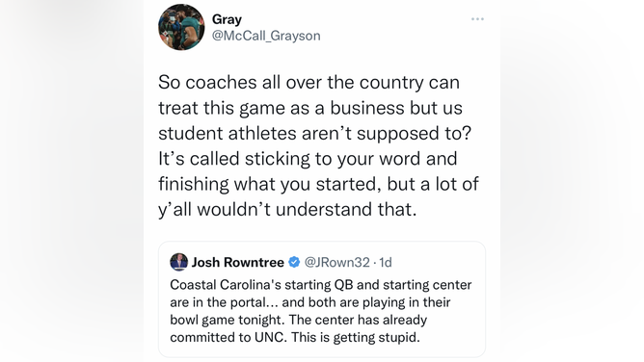Click the 1d timestamp
Viewport: 644px width, 362px height.
pyautogui.click(x=386, y=262)
